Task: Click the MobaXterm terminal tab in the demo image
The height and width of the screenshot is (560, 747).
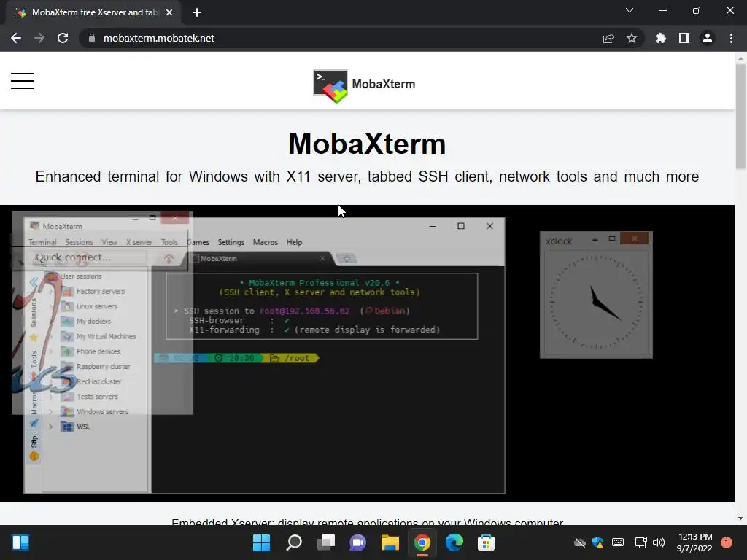Action: pos(259,259)
